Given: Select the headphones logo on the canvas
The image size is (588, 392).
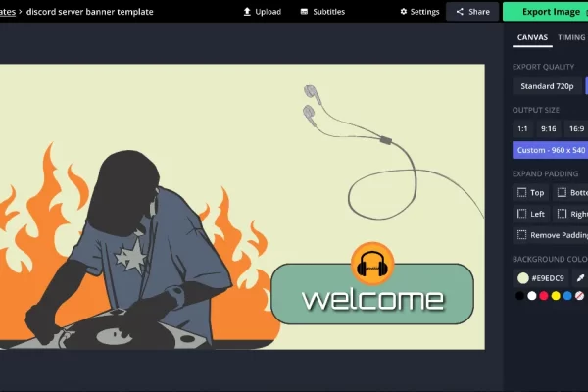Looking at the screenshot, I should pyautogui.click(x=371, y=264).
